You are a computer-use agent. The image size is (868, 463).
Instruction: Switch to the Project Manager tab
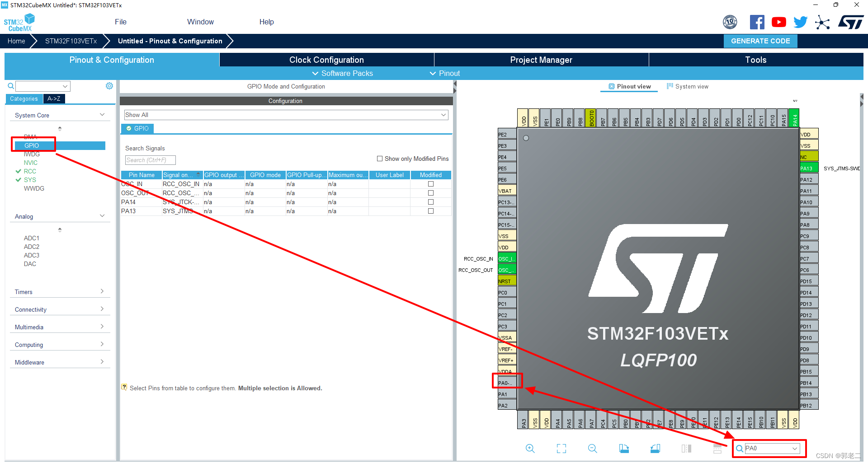pyautogui.click(x=541, y=60)
